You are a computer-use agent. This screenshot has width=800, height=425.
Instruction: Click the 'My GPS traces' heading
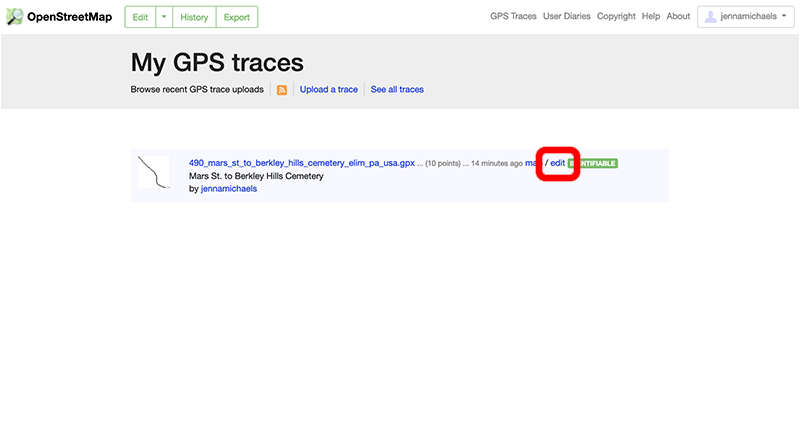[217, 63]
